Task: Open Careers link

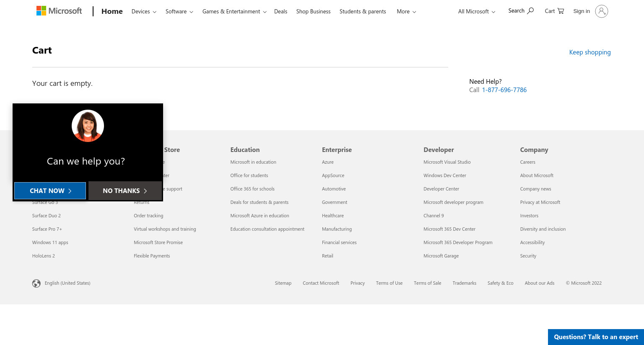Action: pyautogui.click(x=527, y=162)
